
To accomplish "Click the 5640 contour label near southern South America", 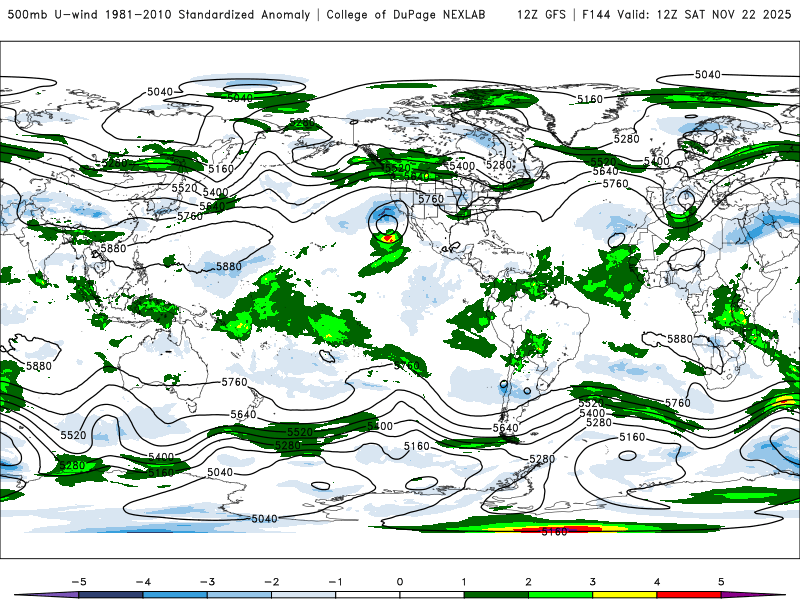I will 505,428.
